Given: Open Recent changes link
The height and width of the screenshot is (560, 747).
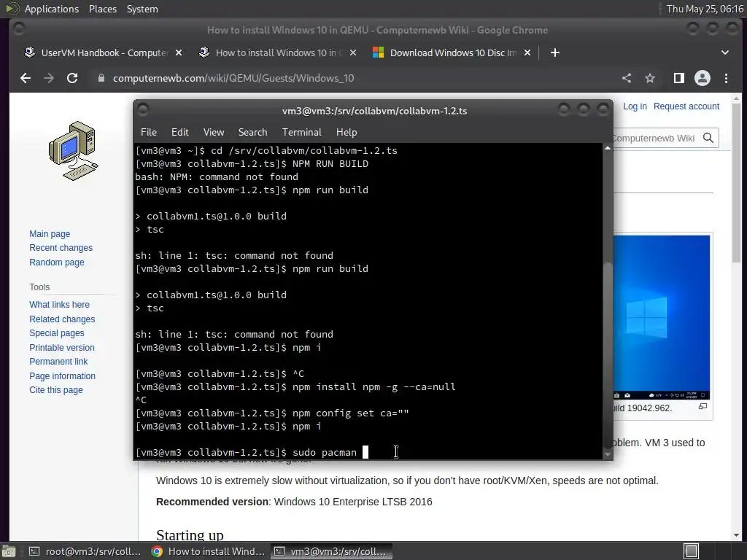Looking at the screenshot, I should pyautogui.click(x=61, y=248).
